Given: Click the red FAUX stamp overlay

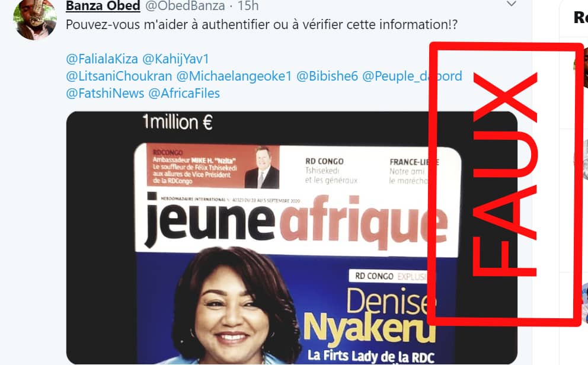Looking at the screenshot, I should click(x=506, y=184).
